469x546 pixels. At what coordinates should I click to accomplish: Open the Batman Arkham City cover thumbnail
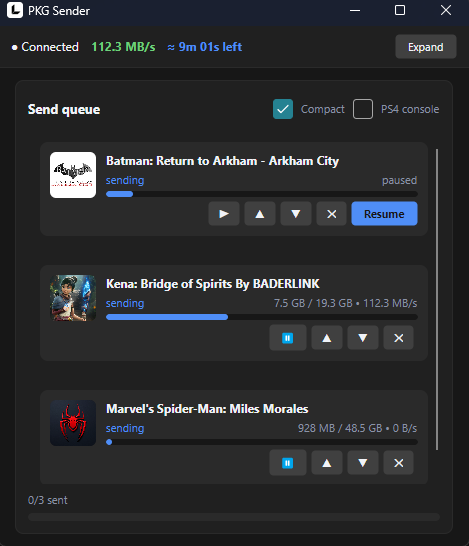click(73, 175)
